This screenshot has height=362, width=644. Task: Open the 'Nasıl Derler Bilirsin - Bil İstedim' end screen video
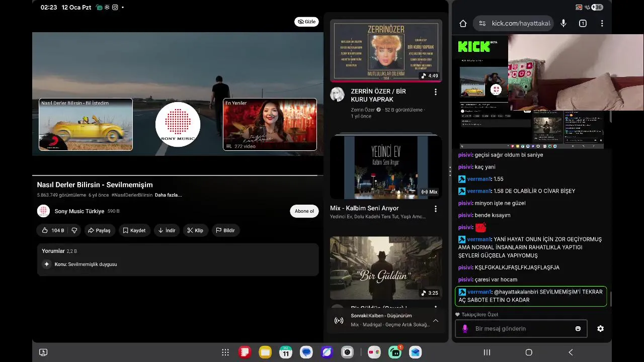pos(86,124)
